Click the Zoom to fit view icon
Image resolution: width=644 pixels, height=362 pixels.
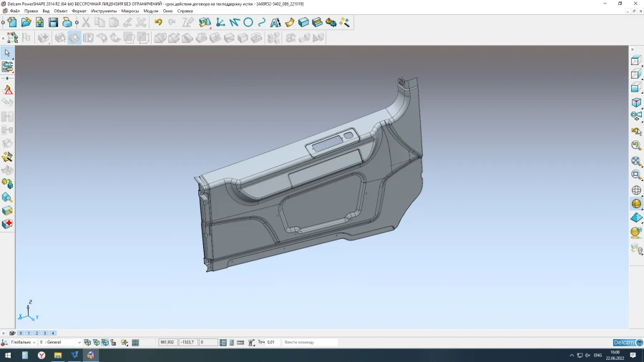636,160
